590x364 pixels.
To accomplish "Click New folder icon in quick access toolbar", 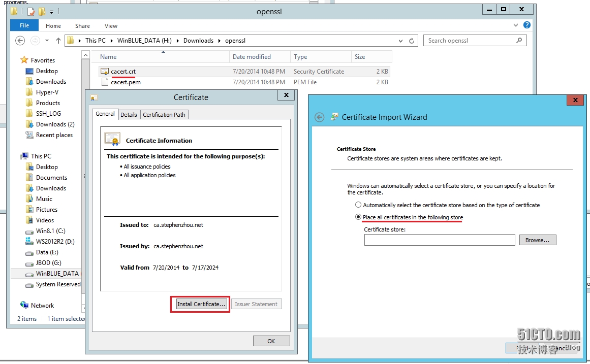I will tap(42, 12).
